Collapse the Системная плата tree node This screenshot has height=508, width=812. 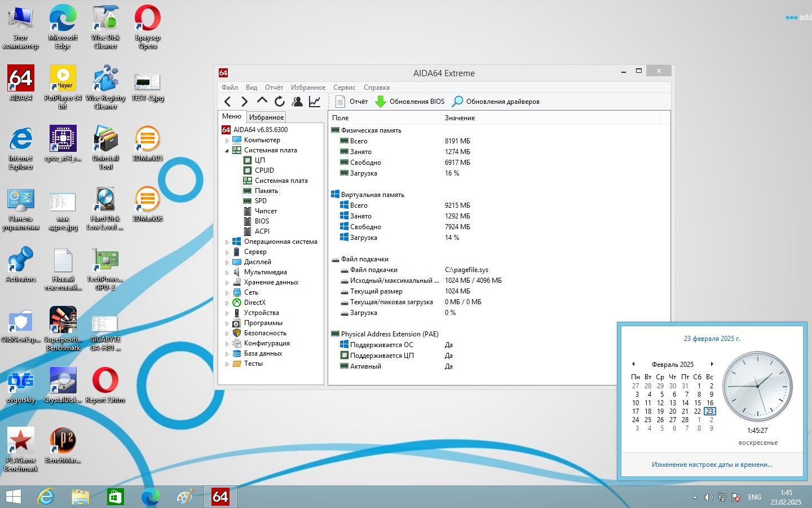pyautogui.click(x=227, y=150)
